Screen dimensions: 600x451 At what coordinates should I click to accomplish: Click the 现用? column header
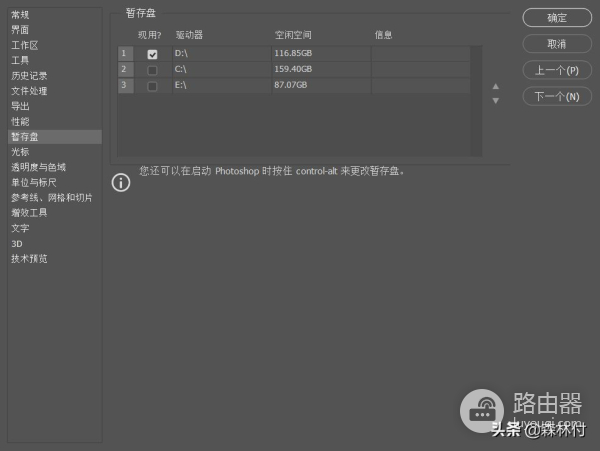point(150,35)
